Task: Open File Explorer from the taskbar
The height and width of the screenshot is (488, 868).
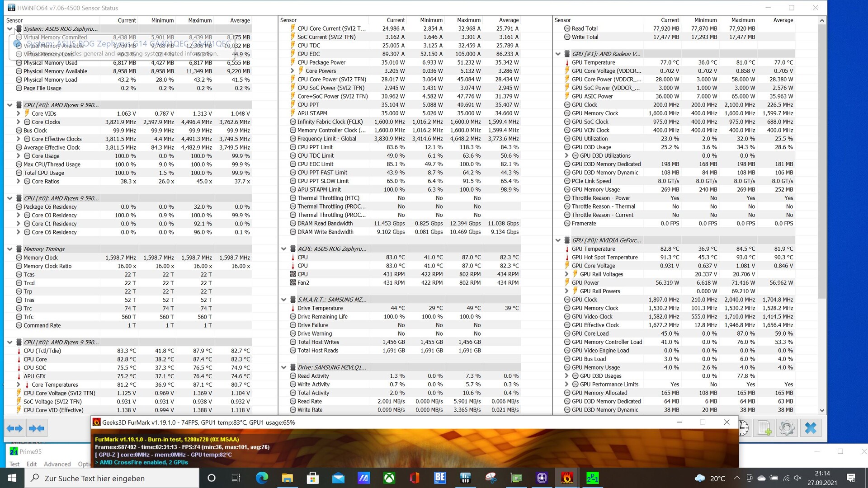Action: (287, 478)
